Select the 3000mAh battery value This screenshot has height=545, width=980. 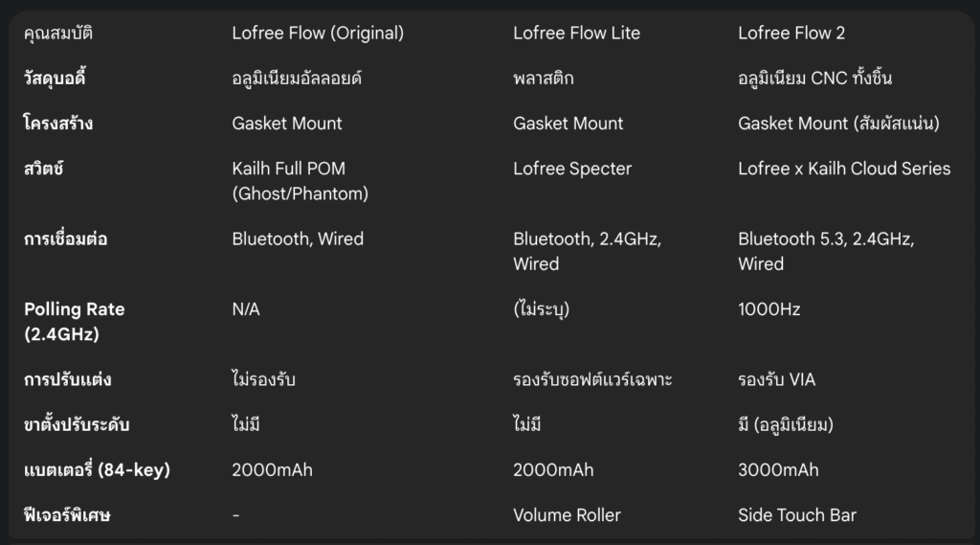778,470
